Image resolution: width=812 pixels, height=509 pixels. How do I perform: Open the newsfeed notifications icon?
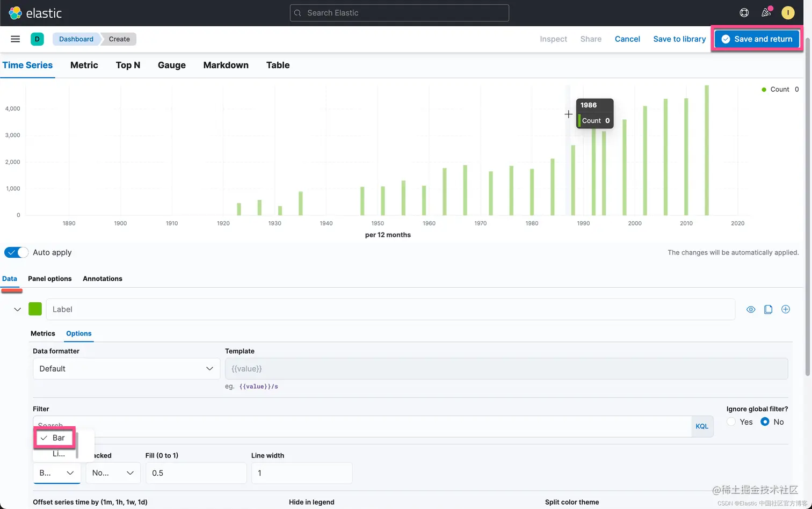coord(766,13)
